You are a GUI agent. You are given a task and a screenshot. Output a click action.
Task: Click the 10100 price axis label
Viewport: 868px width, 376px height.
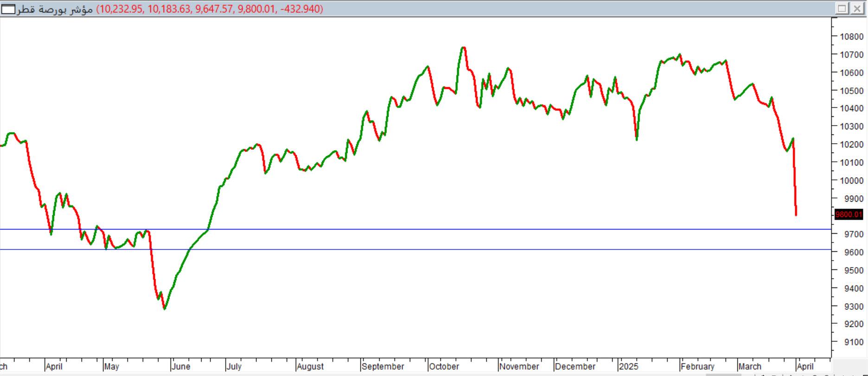(x=852, y=163)
